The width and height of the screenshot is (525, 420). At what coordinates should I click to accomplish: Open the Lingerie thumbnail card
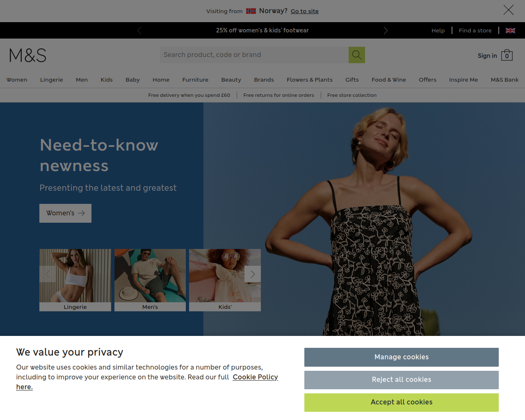75,280
